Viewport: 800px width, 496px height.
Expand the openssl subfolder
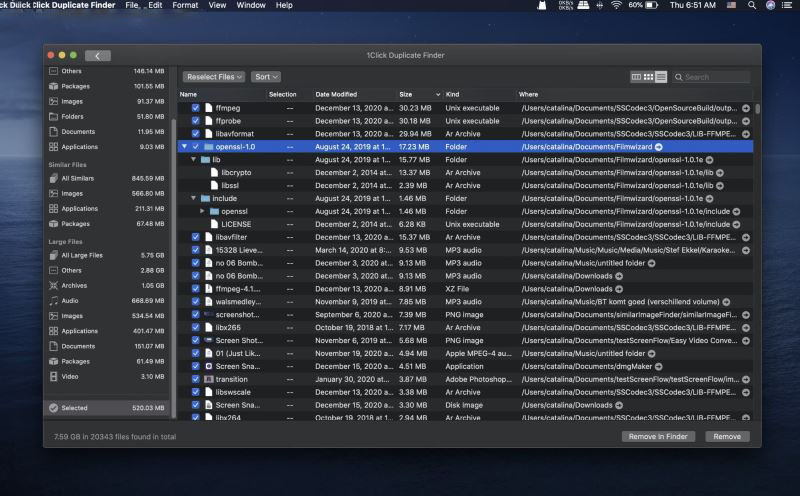tap(202, 211)
